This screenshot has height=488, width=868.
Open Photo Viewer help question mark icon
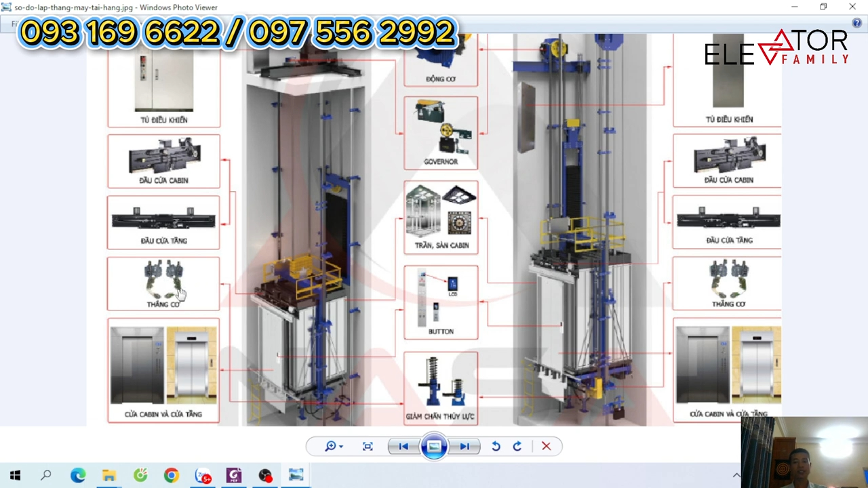(856, 23)
